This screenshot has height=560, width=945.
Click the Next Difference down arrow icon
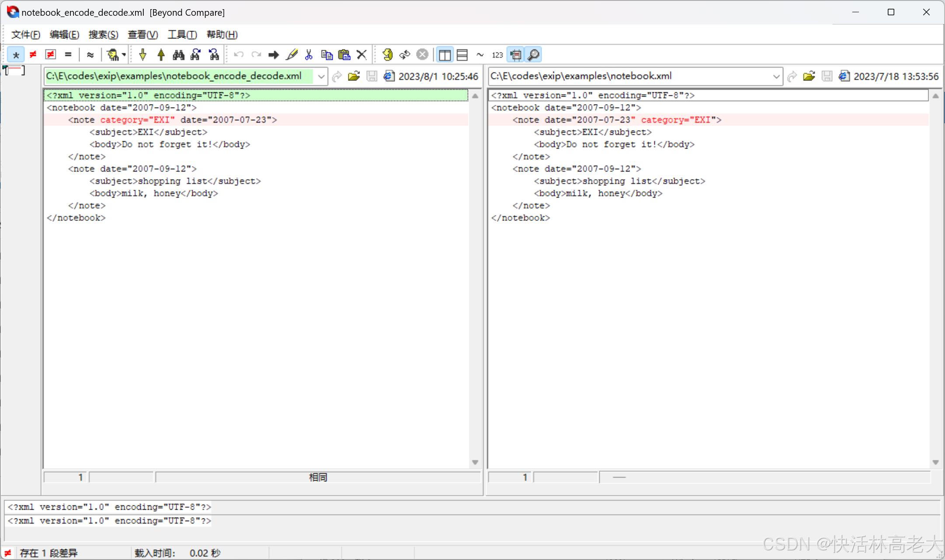click(142, 55)
